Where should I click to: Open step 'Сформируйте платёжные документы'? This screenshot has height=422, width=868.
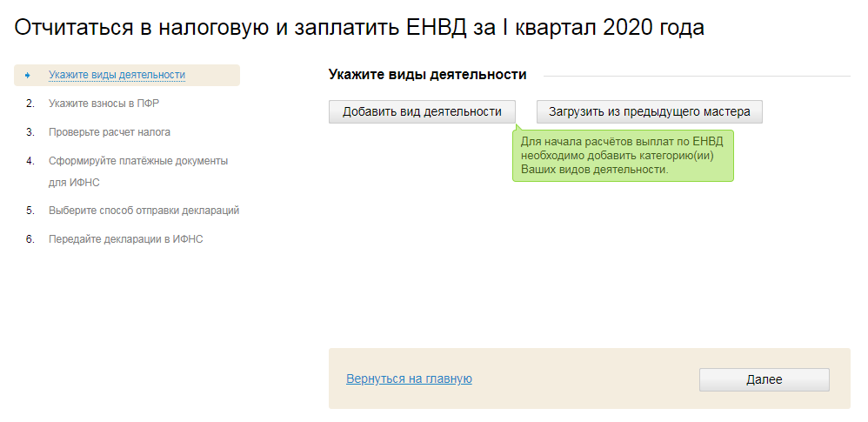[x=138, y=161]
